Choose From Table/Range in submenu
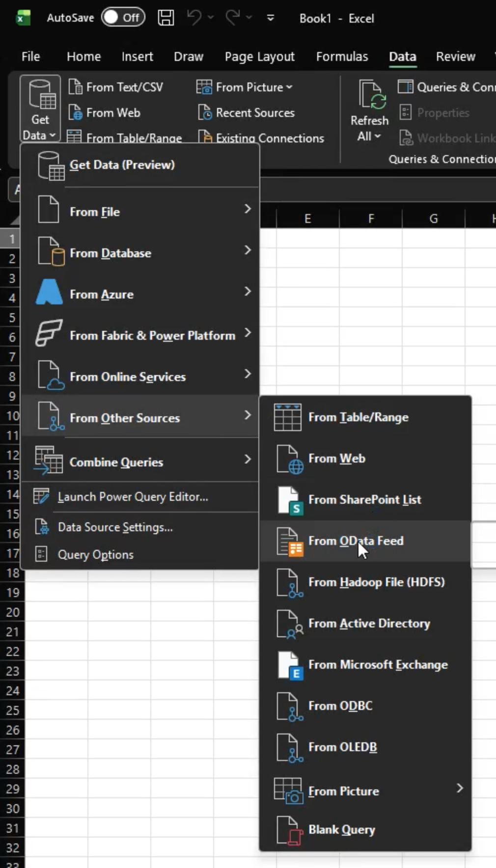This screenshot has width=496, height=868. (365, 417)
